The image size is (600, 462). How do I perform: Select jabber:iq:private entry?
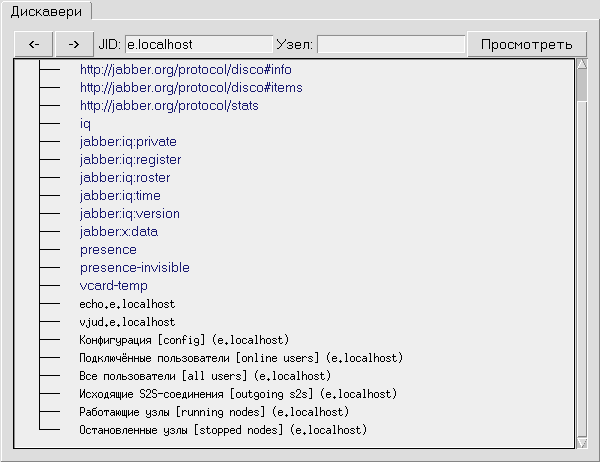pos(128,142)
